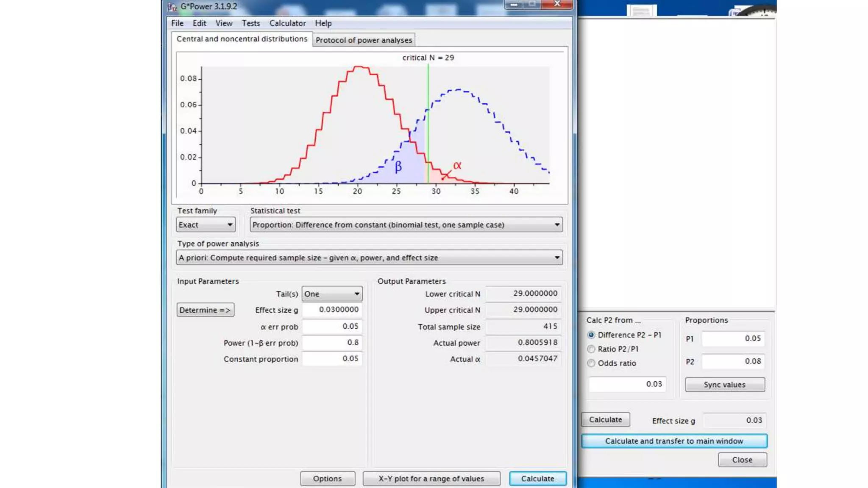Click the Determine => button
The image size is (868, 488).
[x=205, y=310]
